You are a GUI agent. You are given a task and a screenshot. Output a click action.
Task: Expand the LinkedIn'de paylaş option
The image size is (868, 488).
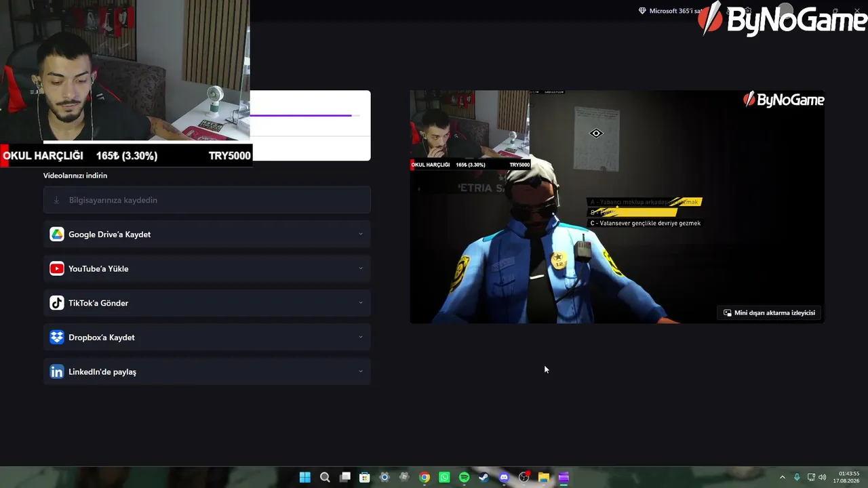click(x=360, y=372)
